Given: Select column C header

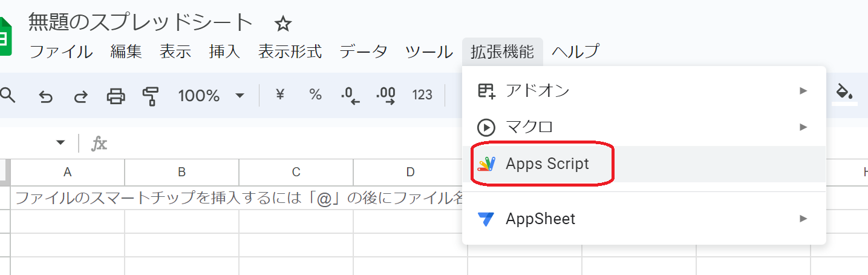Looking at the screenshot, I should [x=296, y=172].
